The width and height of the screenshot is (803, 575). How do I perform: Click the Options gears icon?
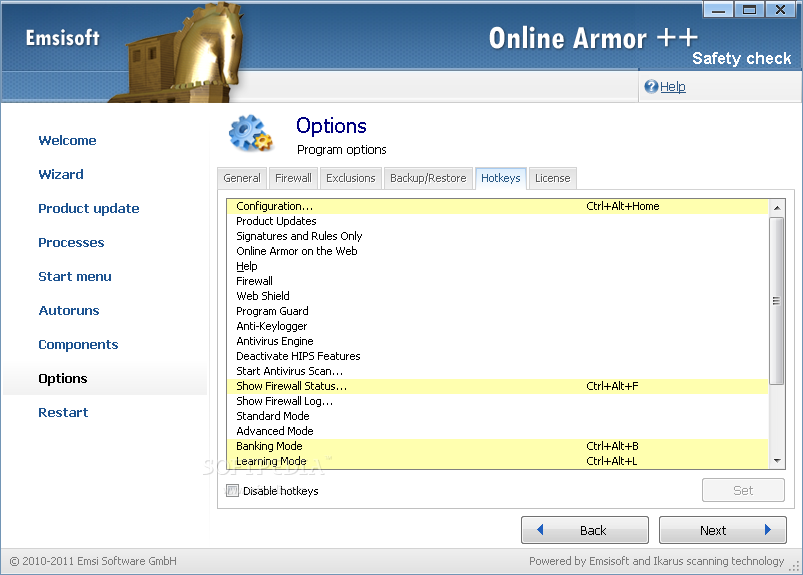(251, 133)
